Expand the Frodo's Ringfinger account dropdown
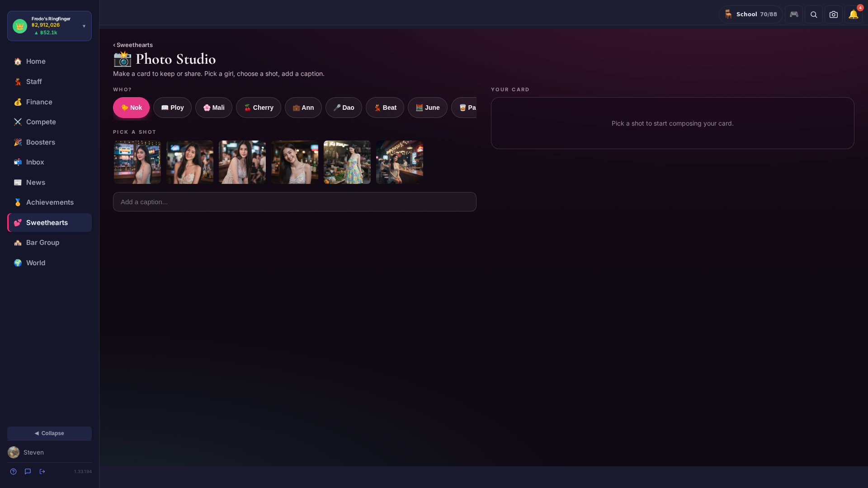The height and width of the screenshot is (488, 868). pos(84,26)
